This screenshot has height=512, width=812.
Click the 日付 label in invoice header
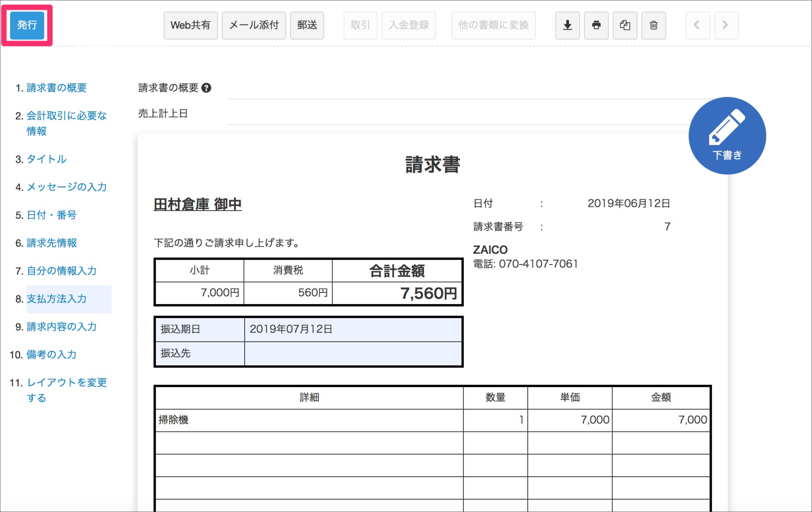(x=483, y=203)
